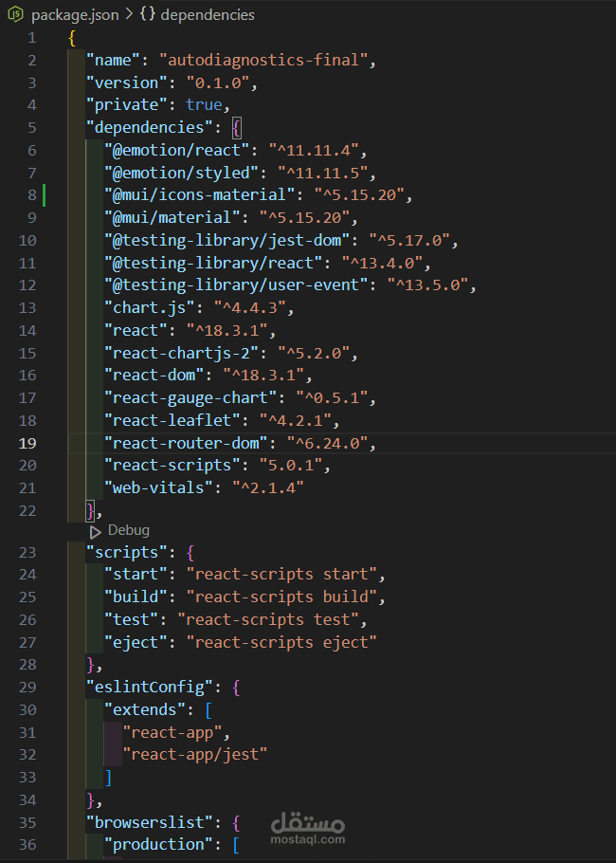The width and height of the screenshot is (616, 863).
Task: Click the "browserslist" key
Action: click(x=150, y=823)
